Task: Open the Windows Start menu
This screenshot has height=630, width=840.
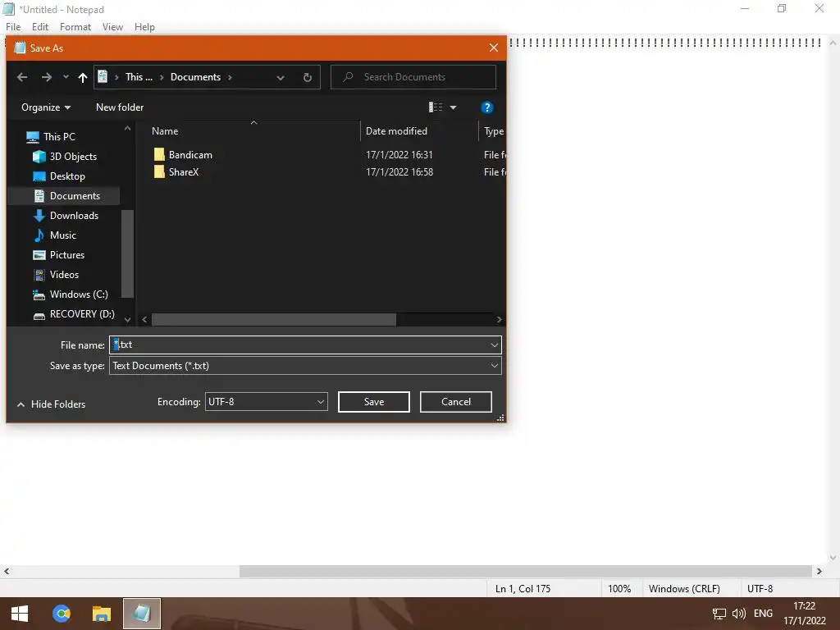Action: tap(20, 614)
